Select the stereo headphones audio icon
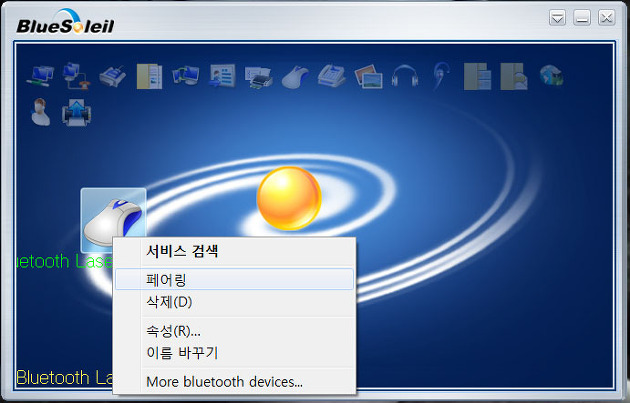Viewport: 630px width, 403px height. click(405, 76)
